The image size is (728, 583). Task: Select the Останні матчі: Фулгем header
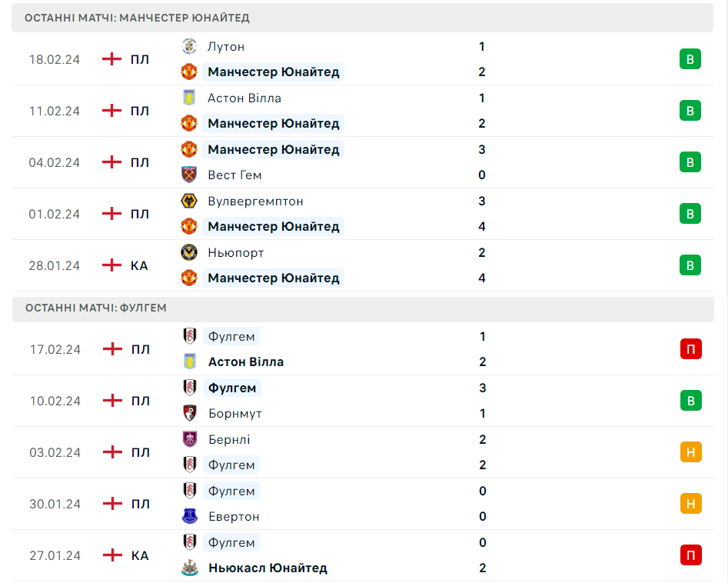click(x=96, y=308)
